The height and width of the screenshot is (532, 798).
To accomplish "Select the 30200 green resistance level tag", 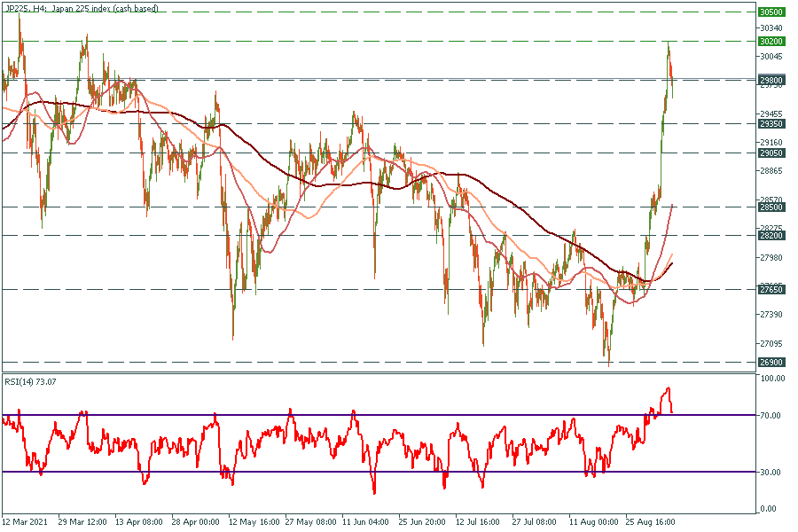I will (x=771, y=41).
